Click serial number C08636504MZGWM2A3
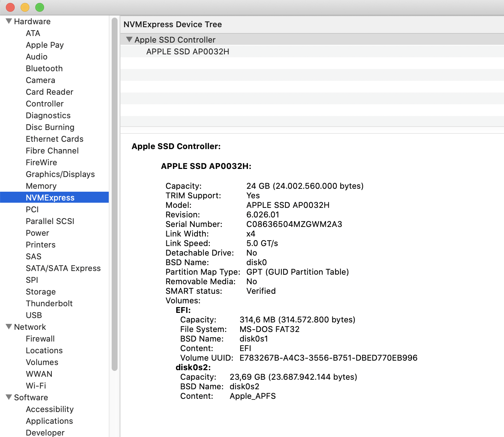 [x=294, y=224]
